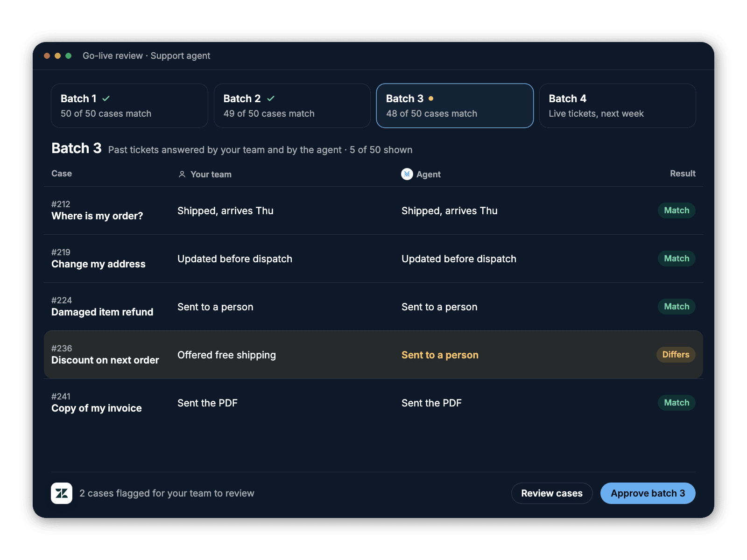The image size is (747, 560).
Task: Click the checkmark icon on Batch 2
Action: tap(271, 98)
